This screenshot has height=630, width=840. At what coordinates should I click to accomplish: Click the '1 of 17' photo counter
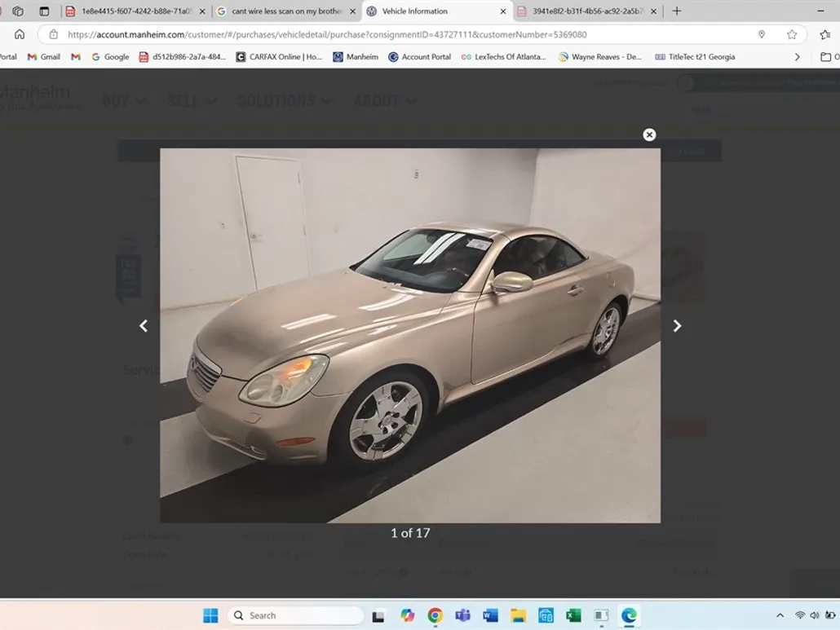pos(410,533)
